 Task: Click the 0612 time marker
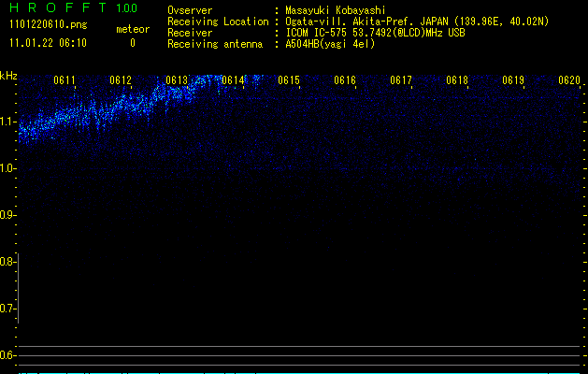tap(121, 80)
